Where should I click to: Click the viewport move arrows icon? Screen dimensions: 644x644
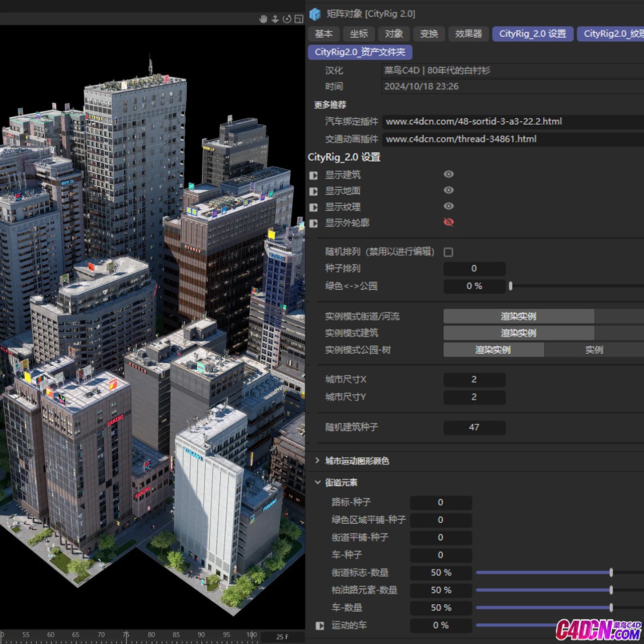[275, 19]
